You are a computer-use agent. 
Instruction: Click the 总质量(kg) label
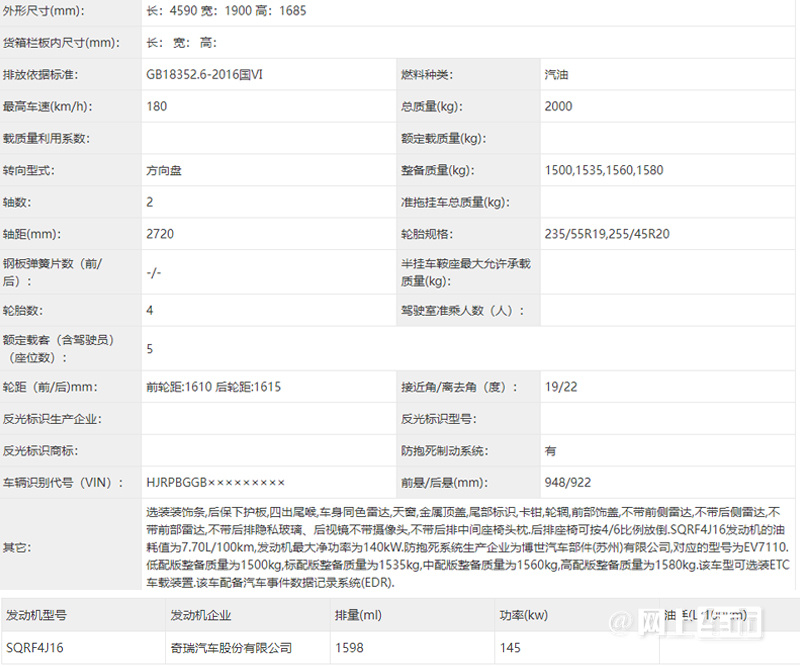click(x=432, y=106)
